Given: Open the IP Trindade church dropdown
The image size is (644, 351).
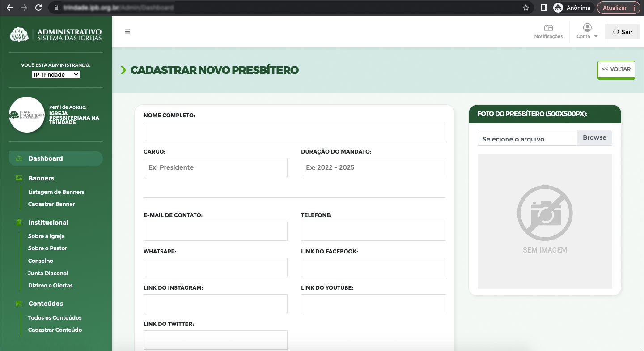Looking at the screenshot, I should click(x=56, y=74).
